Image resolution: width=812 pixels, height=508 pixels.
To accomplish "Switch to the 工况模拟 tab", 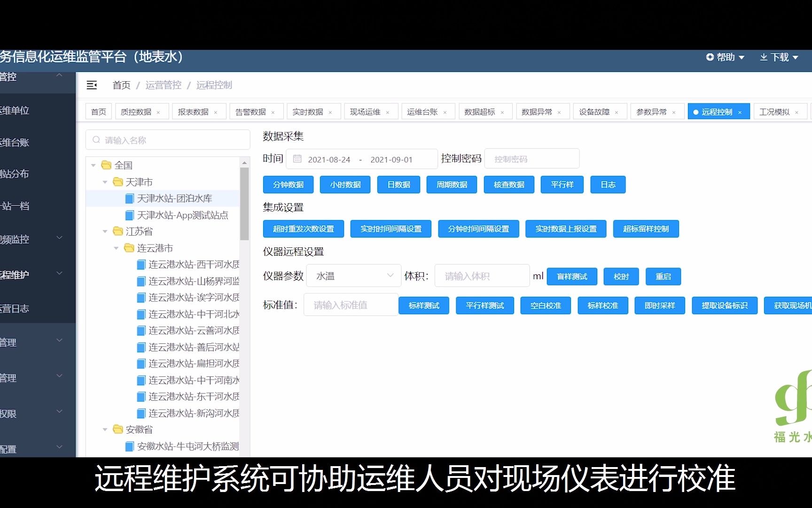I will tap(774, 112).
